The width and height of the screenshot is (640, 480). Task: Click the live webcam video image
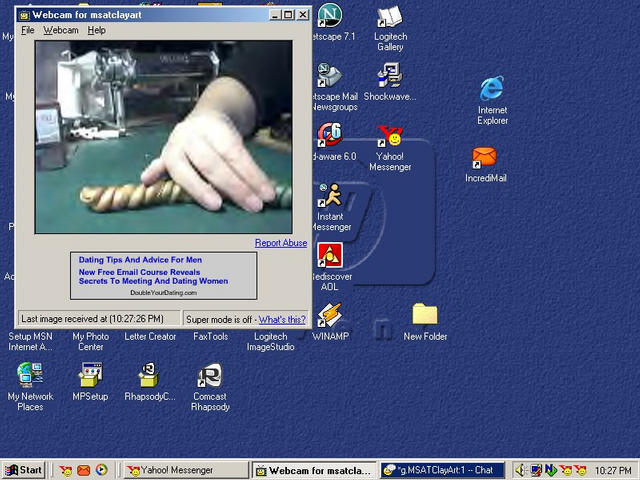coord(164,137)
